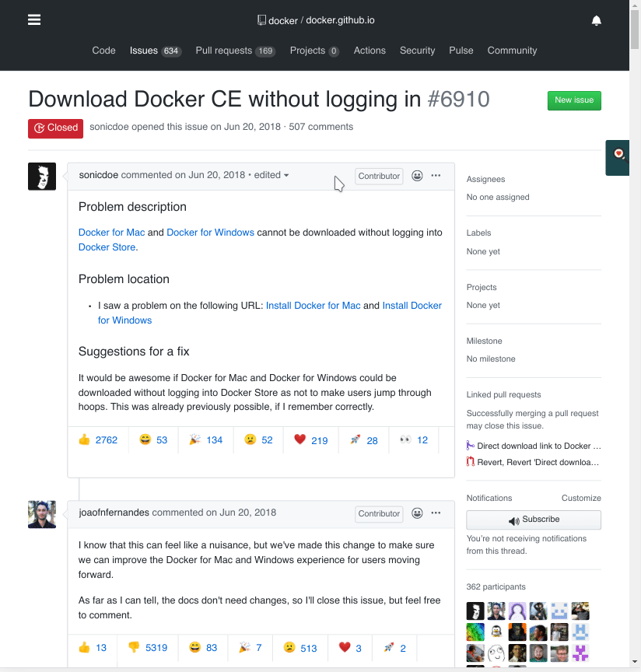
Task: Open the Actions tab
Action: pos(370,51)
